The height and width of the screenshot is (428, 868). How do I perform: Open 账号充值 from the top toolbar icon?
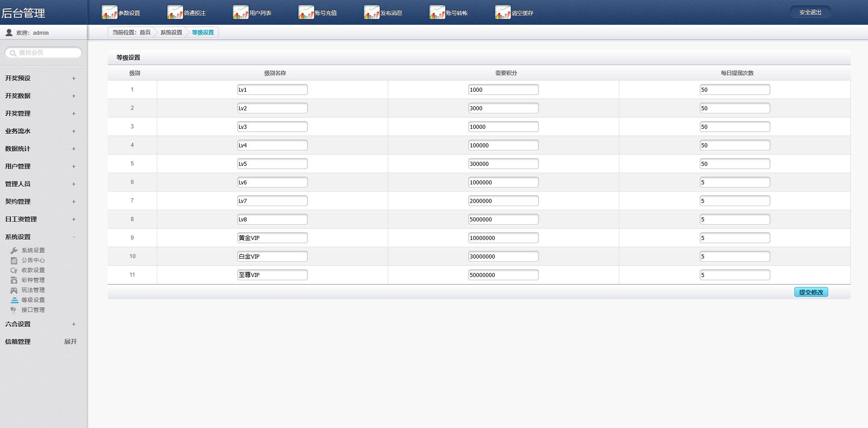[x=306, y=12]
